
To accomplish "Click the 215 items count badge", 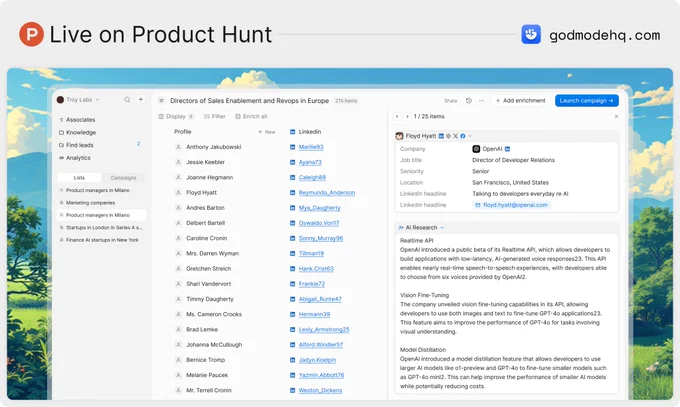I will pos(346,101).
